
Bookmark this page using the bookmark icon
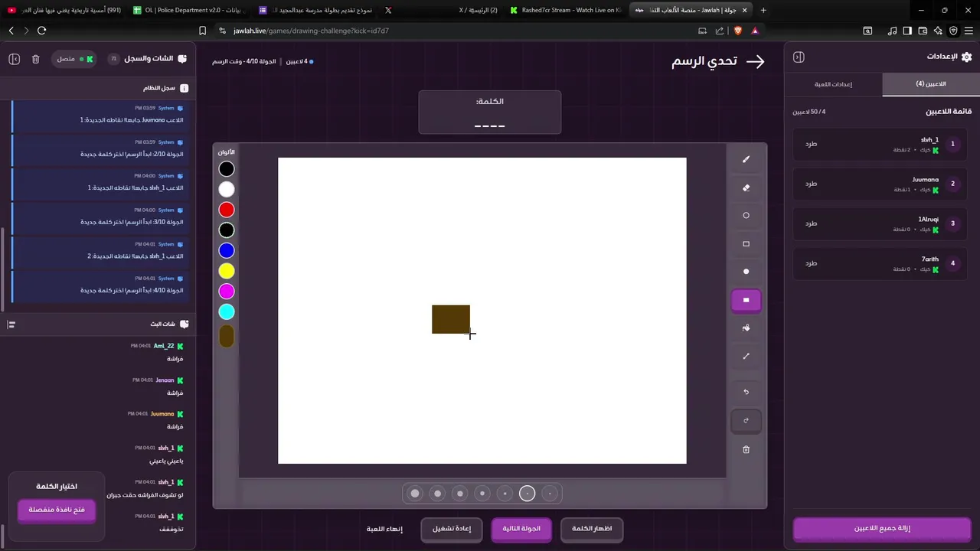[x=202, y=31]
